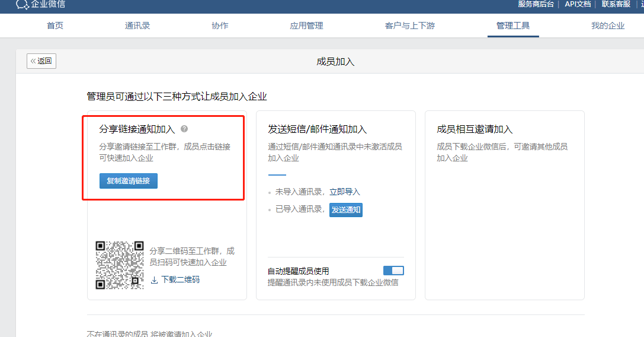Viewport: 644px width, 337px height.
Task: Switch to the 通讯录 tab
Action: (137, 26)
